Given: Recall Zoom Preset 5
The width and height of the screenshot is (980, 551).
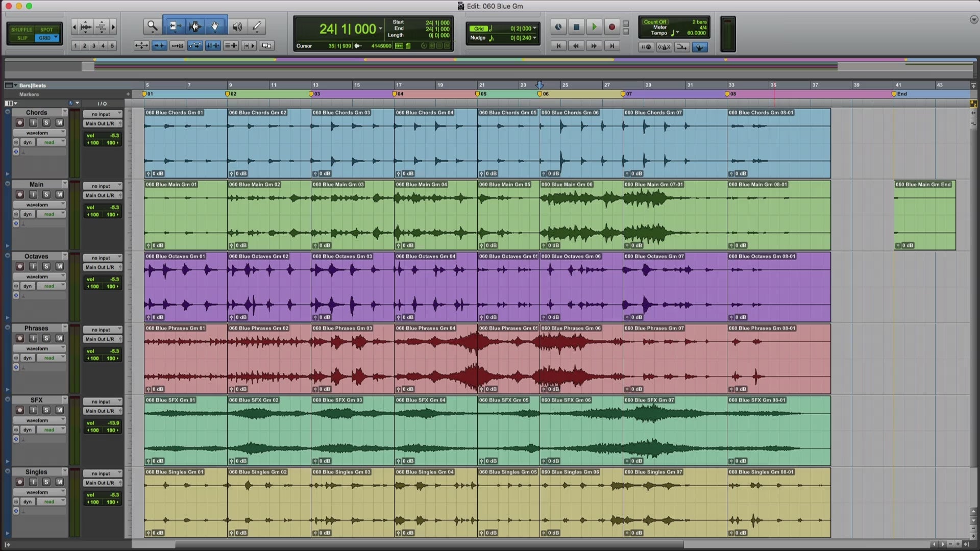Looking at the screenshot, I should click(x=112, y=46).
